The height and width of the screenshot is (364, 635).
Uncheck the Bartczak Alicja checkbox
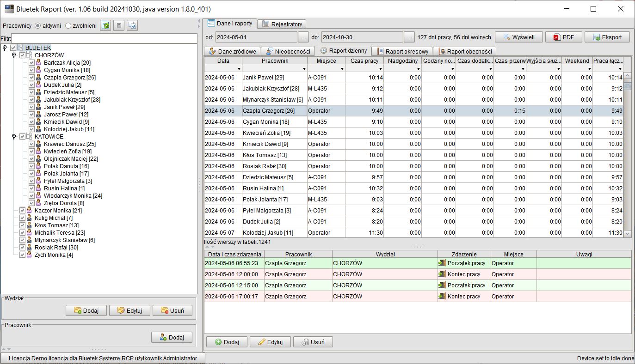coord(31,63)
